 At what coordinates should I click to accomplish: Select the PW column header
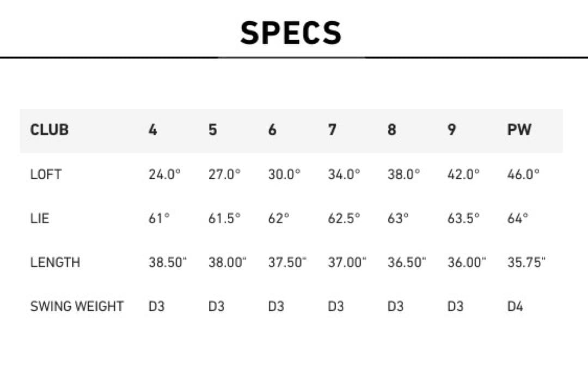[519, 131]
